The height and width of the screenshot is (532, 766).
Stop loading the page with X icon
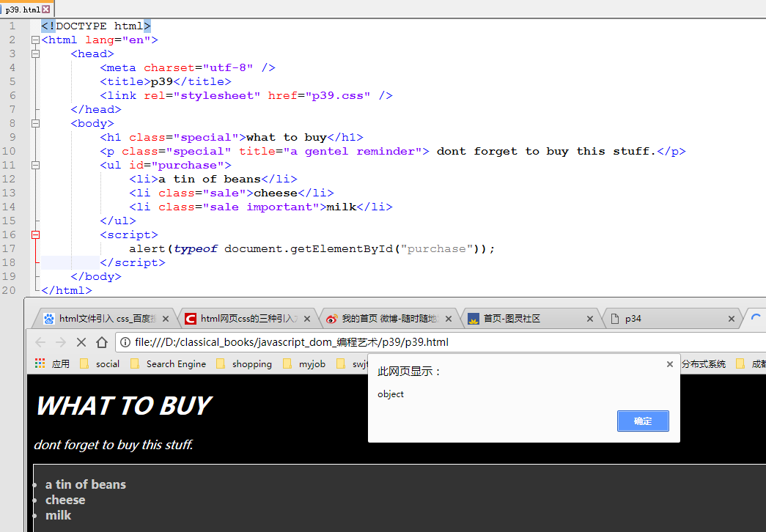(81, 342)
